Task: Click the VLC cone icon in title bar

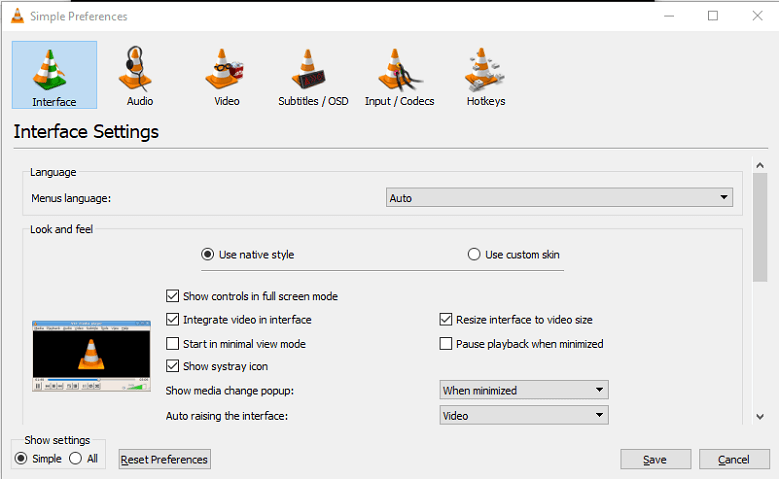Action: click(17, 16)
